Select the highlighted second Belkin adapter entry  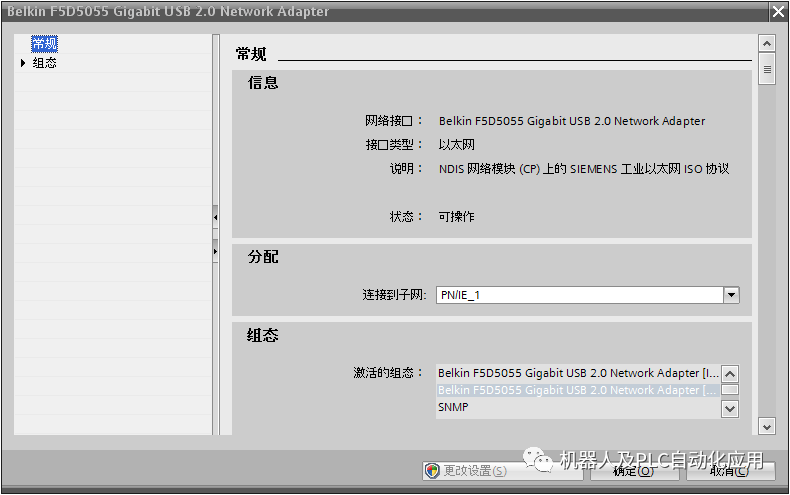(x=578, y=390)
